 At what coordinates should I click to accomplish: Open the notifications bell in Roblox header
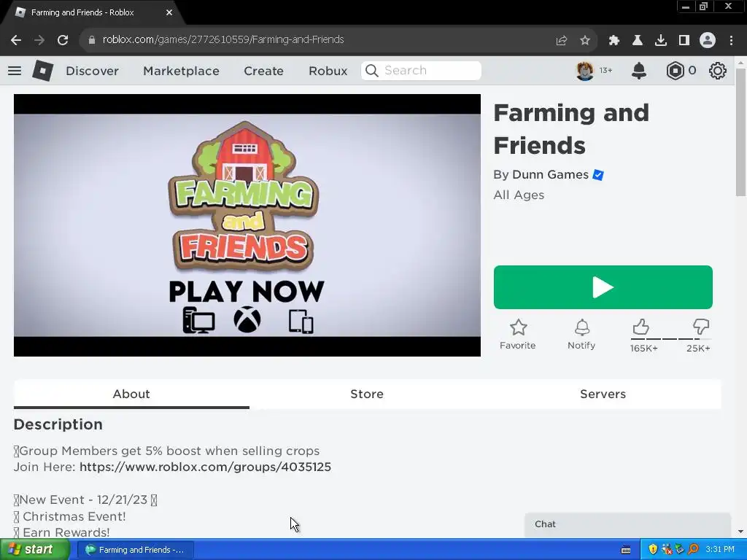(x=639, y=71)
